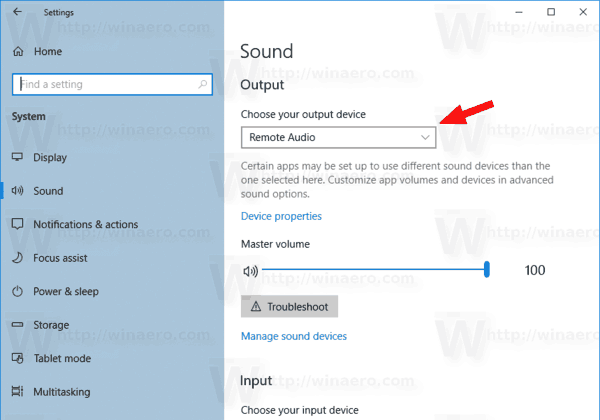Screen dimensions: 600x420
Task: Click the Find a setting field
Action: tap(112, 84)
